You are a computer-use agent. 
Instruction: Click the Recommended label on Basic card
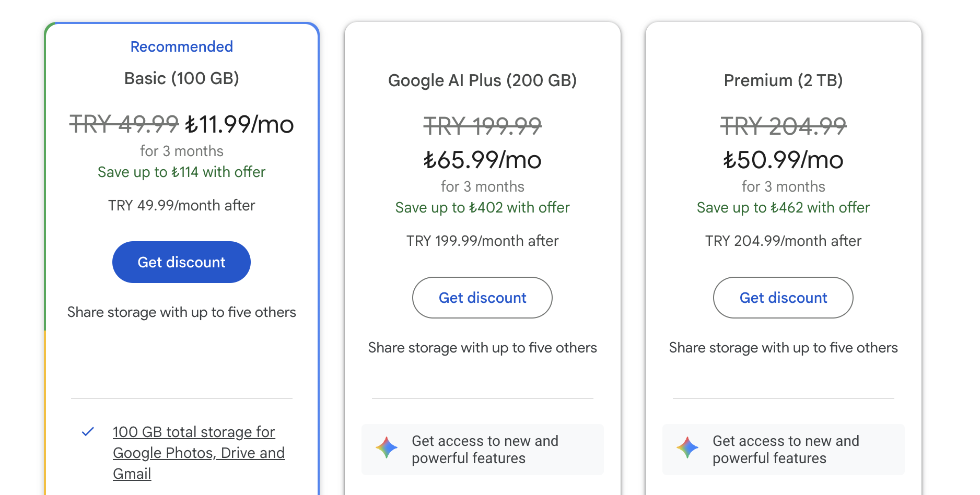point(181,46)
